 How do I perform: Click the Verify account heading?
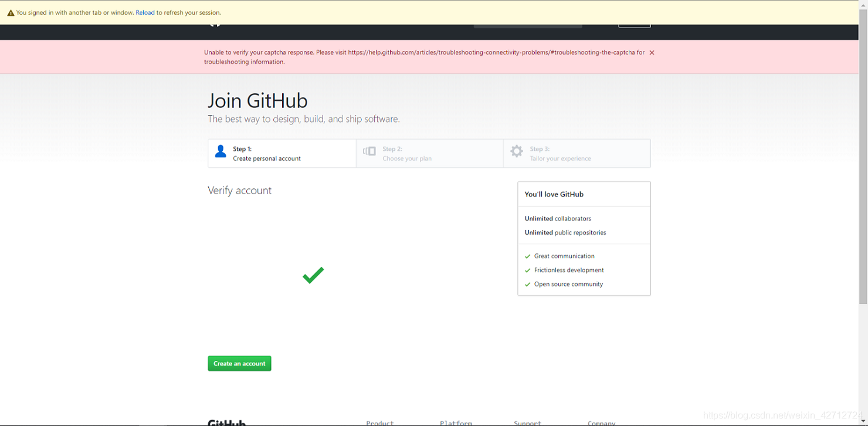[239, 191]
